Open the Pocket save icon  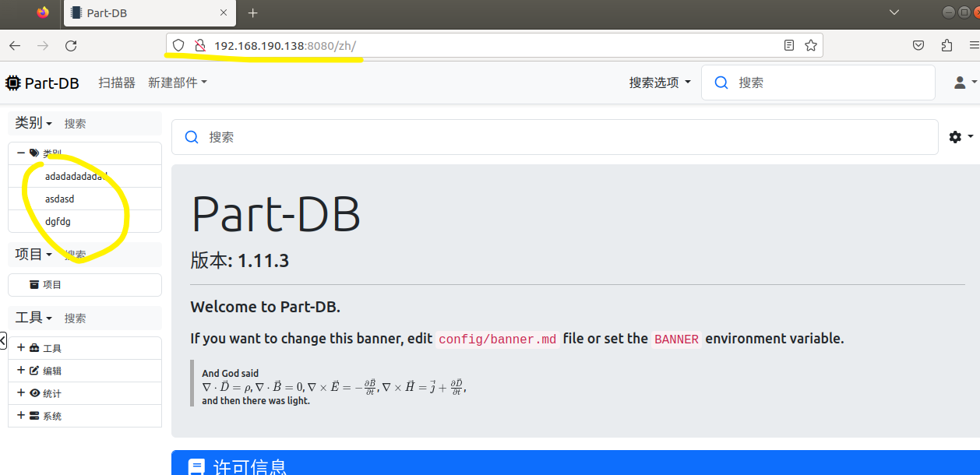(x=919, y=46)
